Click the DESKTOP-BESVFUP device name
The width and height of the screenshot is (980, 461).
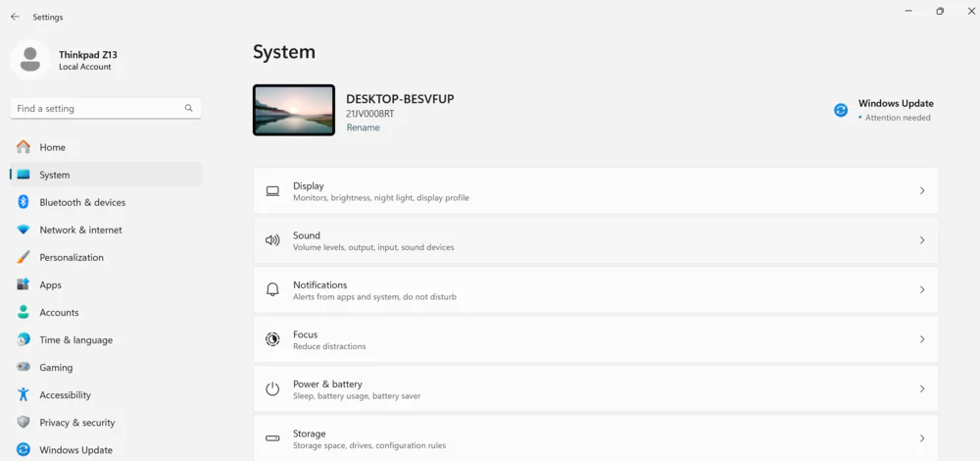(x=400, y=99)
